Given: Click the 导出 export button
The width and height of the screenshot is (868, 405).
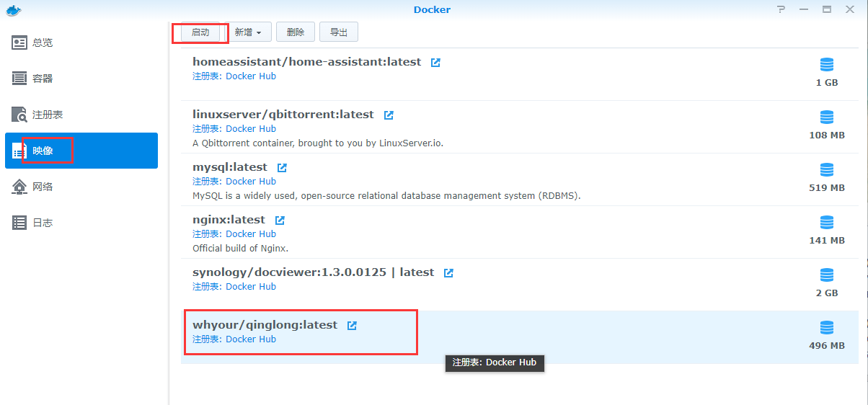Looking at the screenshot, I should (x=339, y=32).
